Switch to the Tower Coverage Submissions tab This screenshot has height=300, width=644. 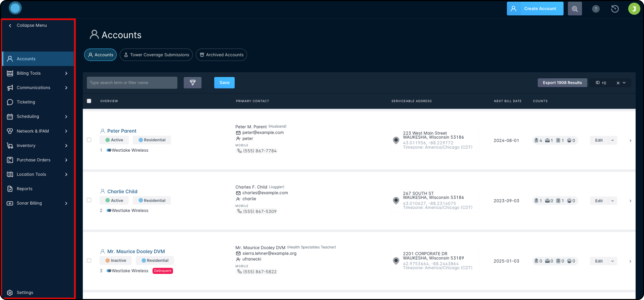[156, 55]
